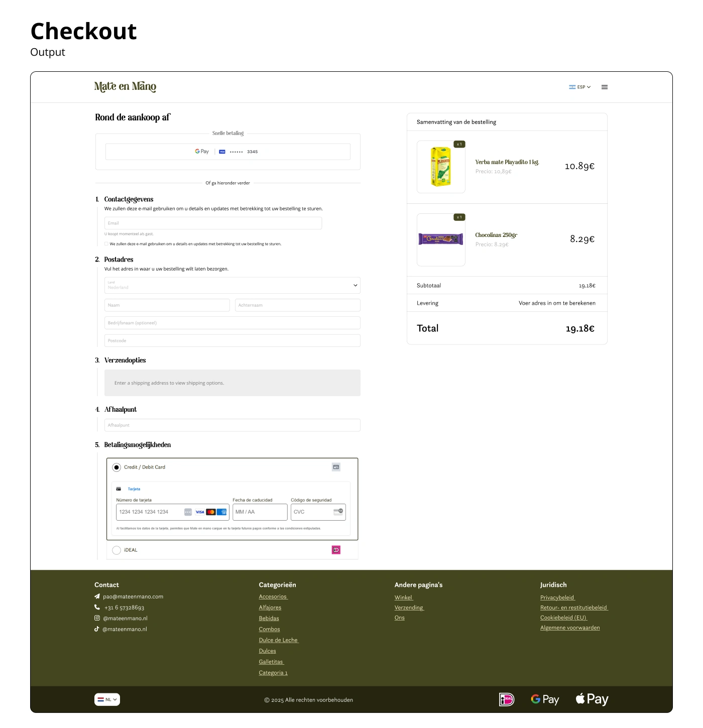
Task: Open the ESP language dropdown in header
Action: click(x=580, y=87)
